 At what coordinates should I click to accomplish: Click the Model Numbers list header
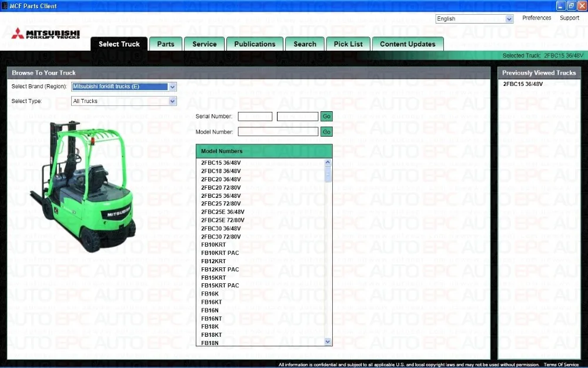pyautogui.click(x=264, y=151)
